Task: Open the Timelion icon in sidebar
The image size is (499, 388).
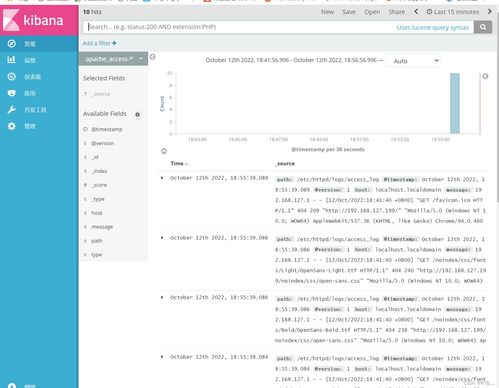Action: click(12, 93)
